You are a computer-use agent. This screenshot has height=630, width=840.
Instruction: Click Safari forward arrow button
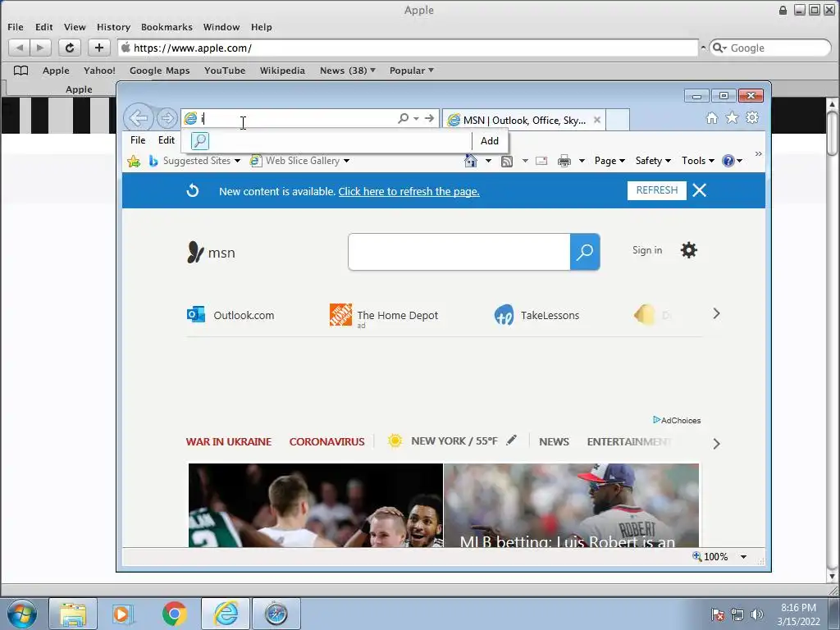[40, 48]
